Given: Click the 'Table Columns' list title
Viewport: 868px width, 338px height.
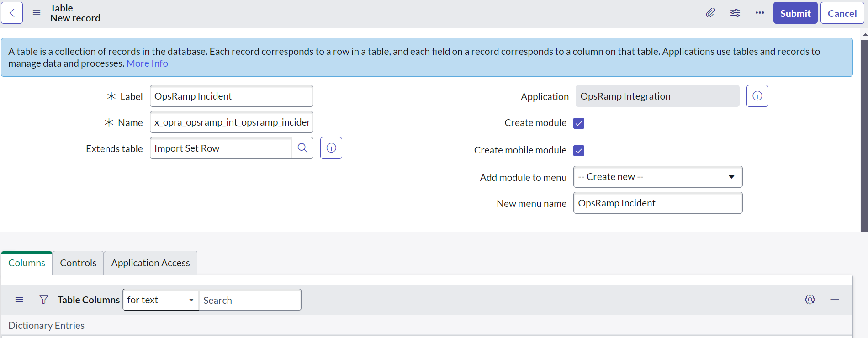Looking at the screenshot, I should tap(89, 300).
